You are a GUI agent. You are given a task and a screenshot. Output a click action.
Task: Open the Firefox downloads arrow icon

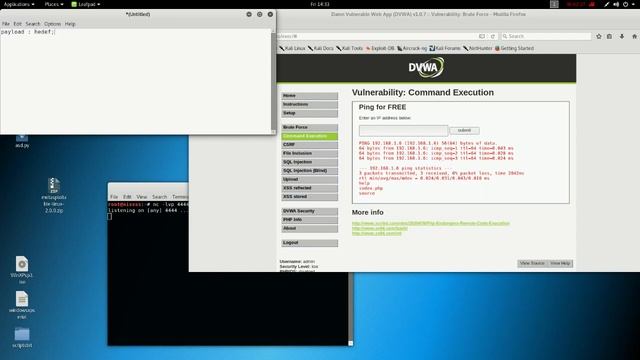coord(622,36)
